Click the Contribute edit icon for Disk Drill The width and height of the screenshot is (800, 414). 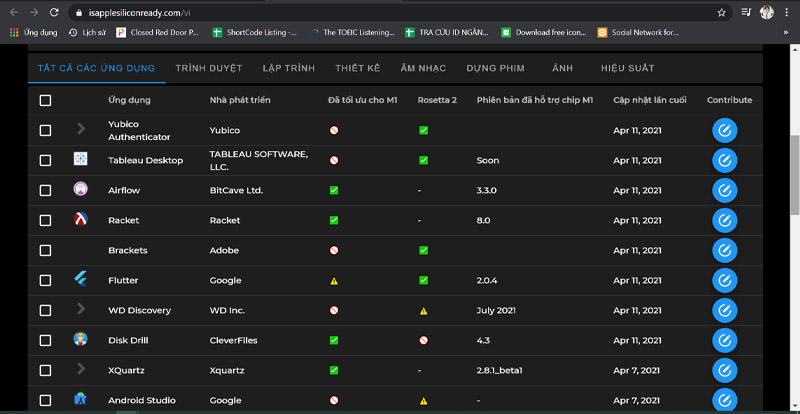click(x=724, y=340)
